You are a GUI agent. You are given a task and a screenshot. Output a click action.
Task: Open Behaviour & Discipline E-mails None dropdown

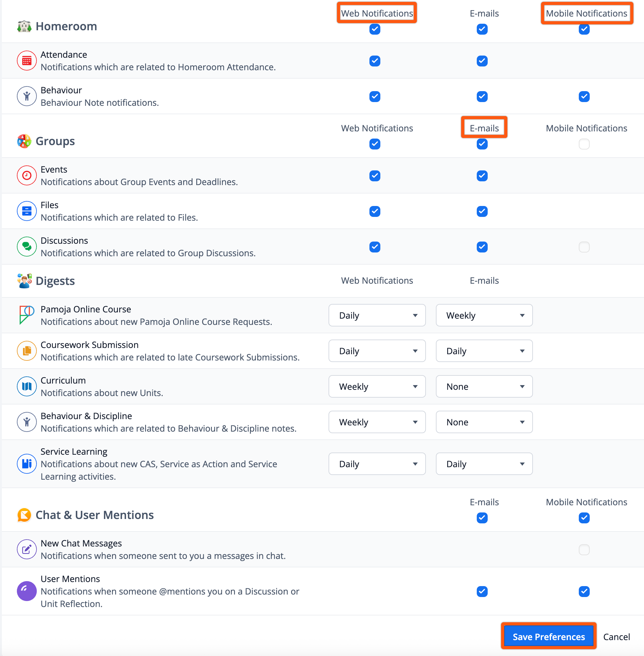tap(484, 422)
